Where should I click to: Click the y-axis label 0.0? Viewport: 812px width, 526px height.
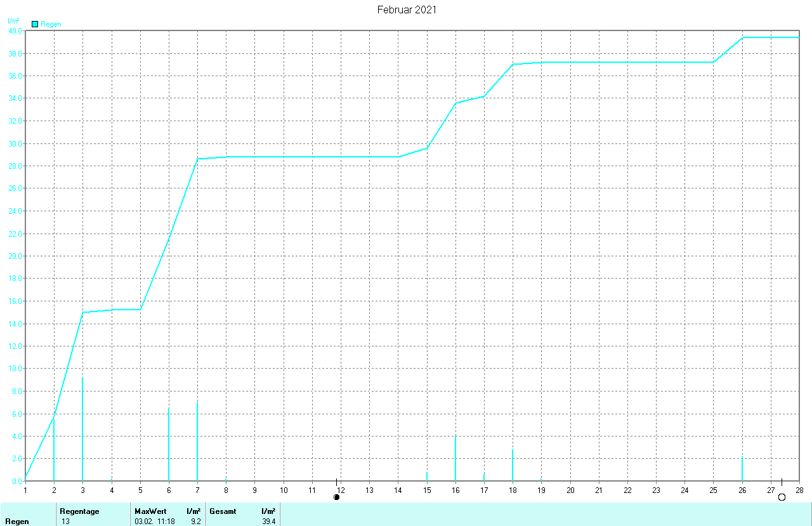click(x=17, y=482)
